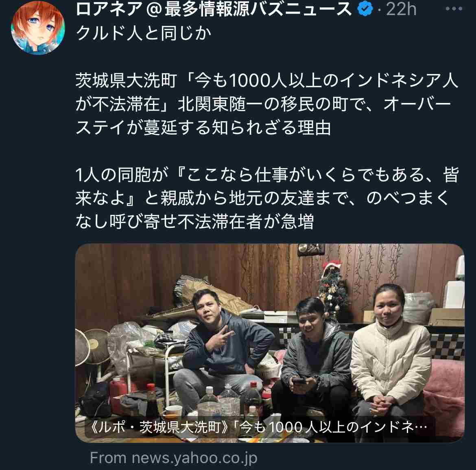Image resolution: width=476 pixels, height=470 pixels.
Task: Open the Yahoo news article preview image
Action: click(270, 343)
